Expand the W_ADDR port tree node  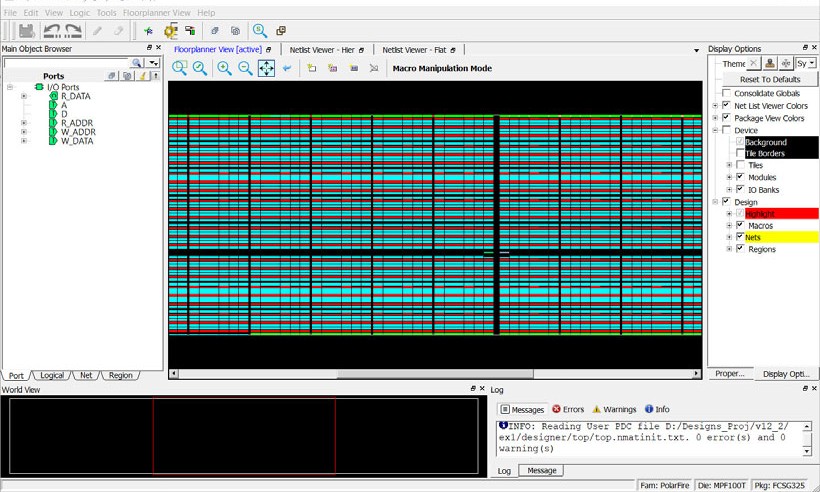[24, 132]
